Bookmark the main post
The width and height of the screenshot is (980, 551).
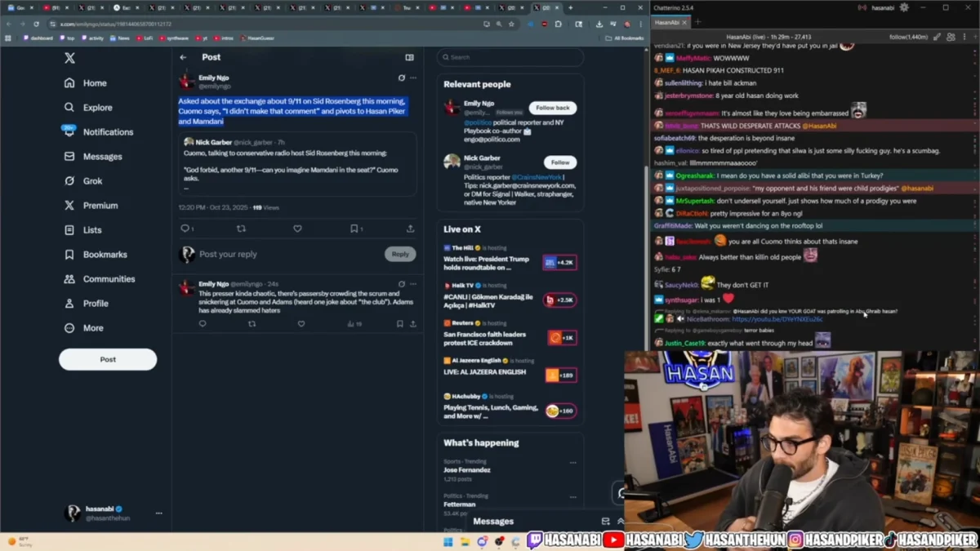tap(354, 229)
